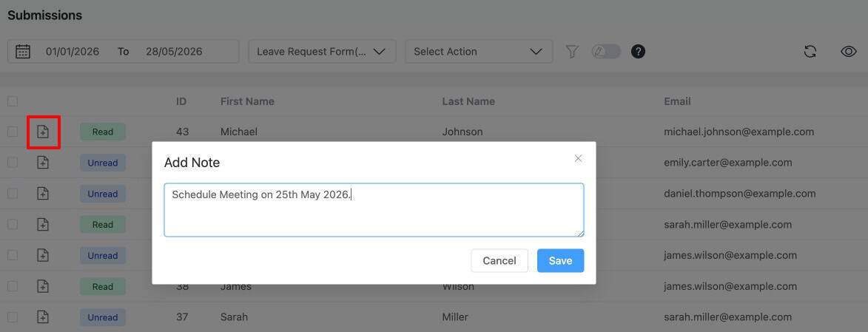Viewport: 868px width, 332px height.
Task: Click email emily.carter@example.com
Action: tap(728, 163)
